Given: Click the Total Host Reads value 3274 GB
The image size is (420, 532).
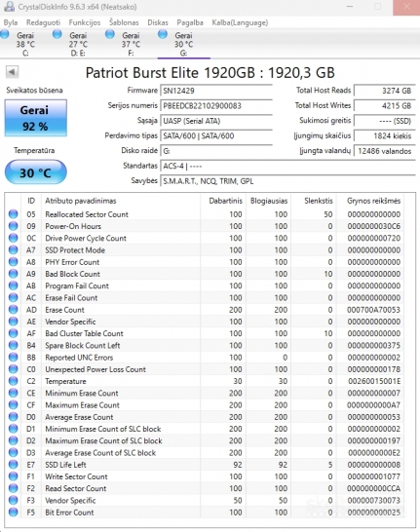Looking at the screenshot, I should (384, 91).
